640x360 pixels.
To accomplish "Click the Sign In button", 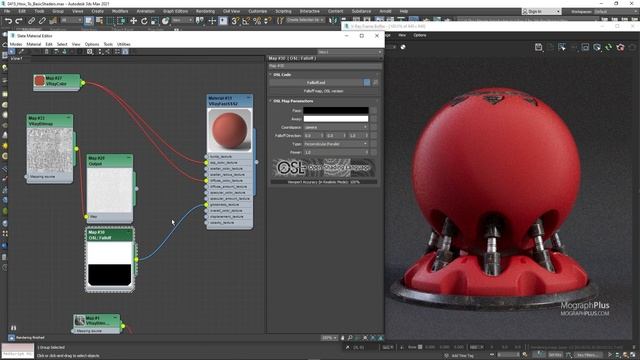I will tap(541, 11).
